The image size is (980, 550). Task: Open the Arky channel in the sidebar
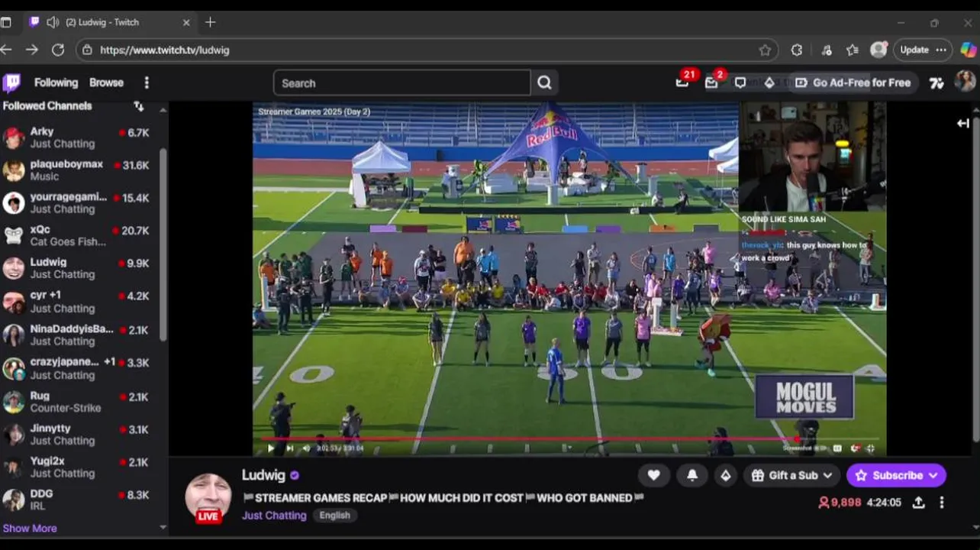pos(82,137)
